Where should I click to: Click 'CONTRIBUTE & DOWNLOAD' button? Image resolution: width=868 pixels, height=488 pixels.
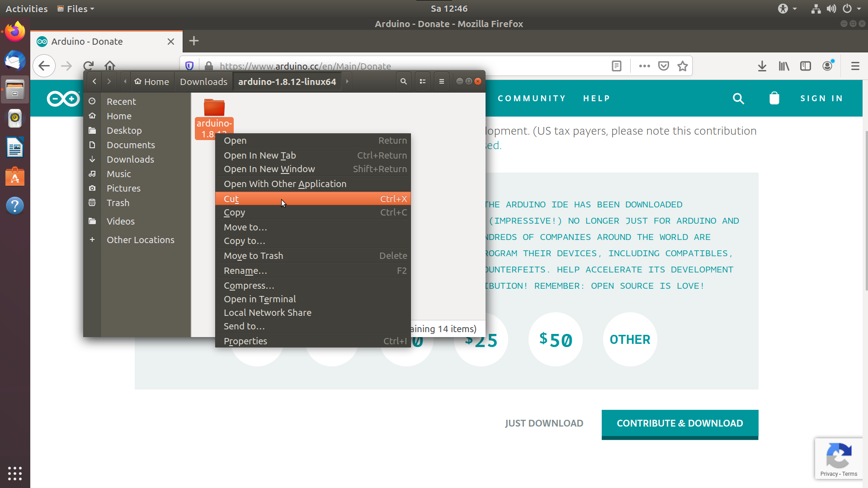pyautogui.click(x=679, y=423)
